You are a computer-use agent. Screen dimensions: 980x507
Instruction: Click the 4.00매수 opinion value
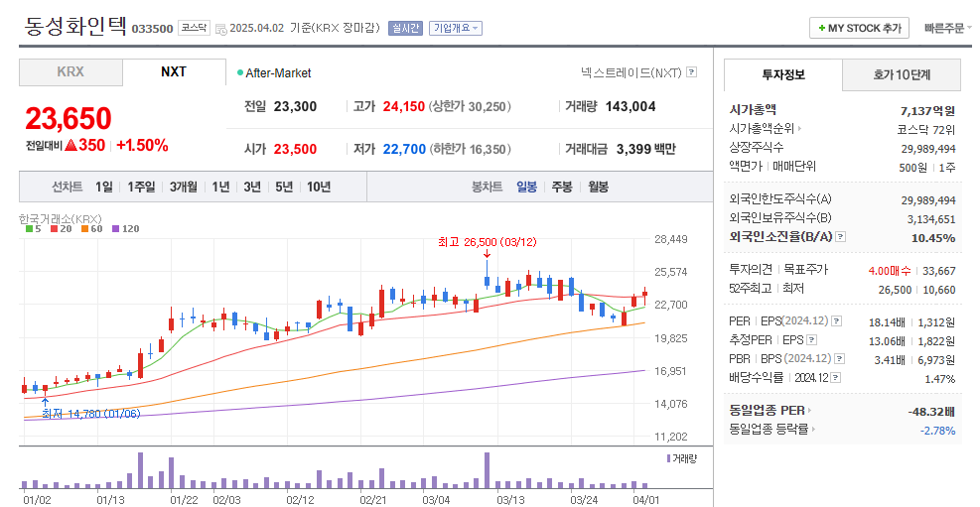[x=890, y=270]
